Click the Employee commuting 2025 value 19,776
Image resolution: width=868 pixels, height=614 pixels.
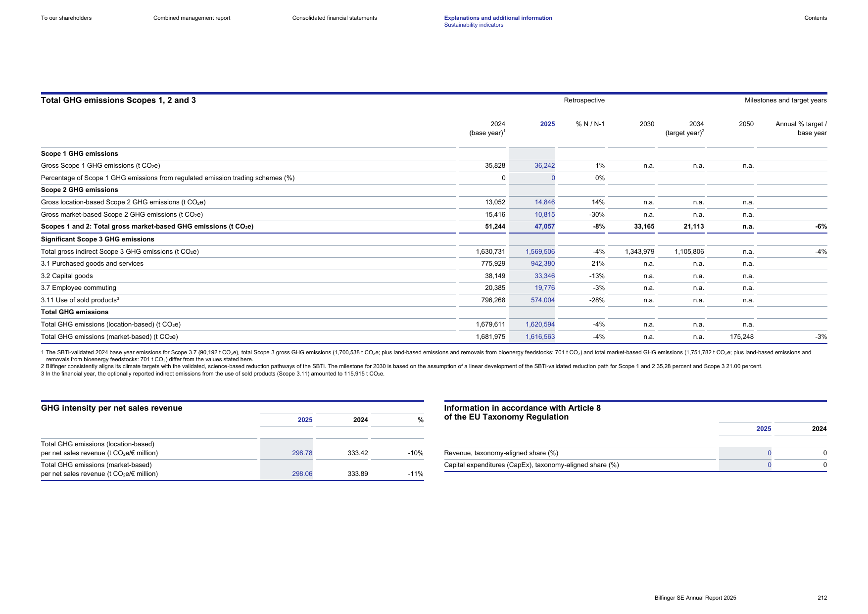pyautogui.click(x=544, y=288)
